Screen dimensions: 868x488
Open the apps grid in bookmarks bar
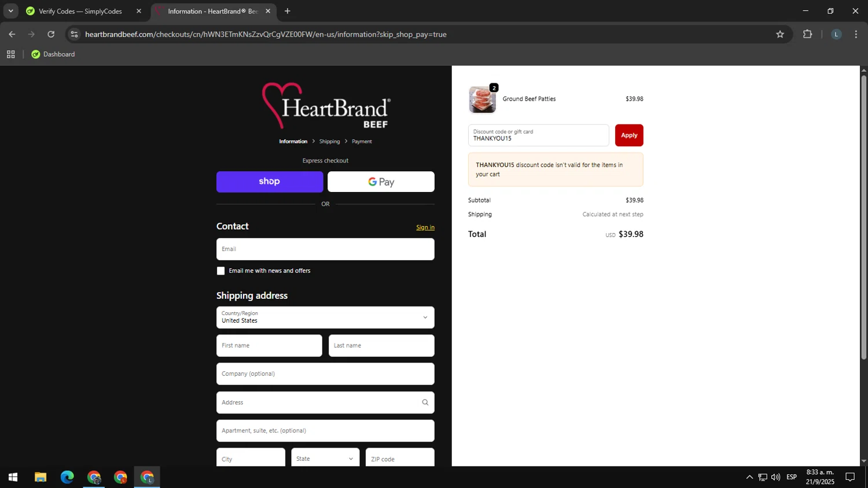tap(10, 54)
